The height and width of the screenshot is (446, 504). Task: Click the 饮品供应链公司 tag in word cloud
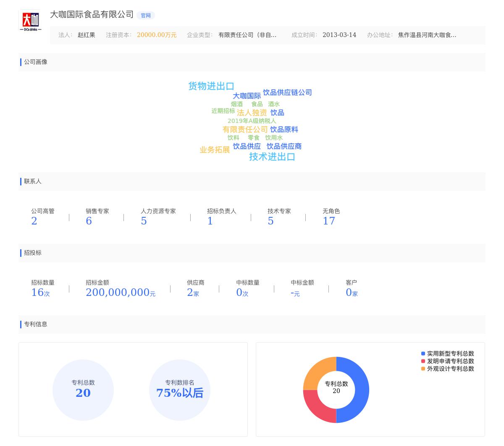click(x=287, y=92)
